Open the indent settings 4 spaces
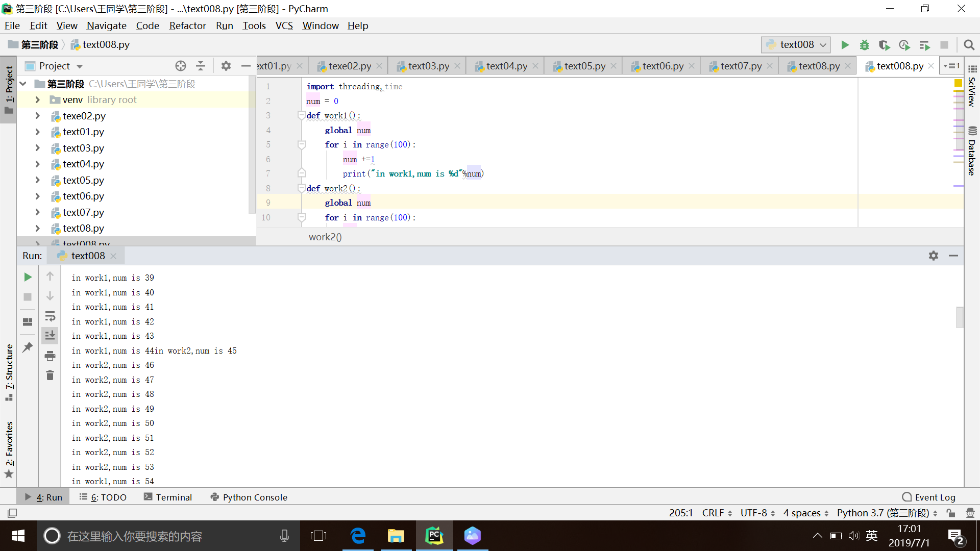The height and width of the screenshot is (551, 980). pos(805,513)
